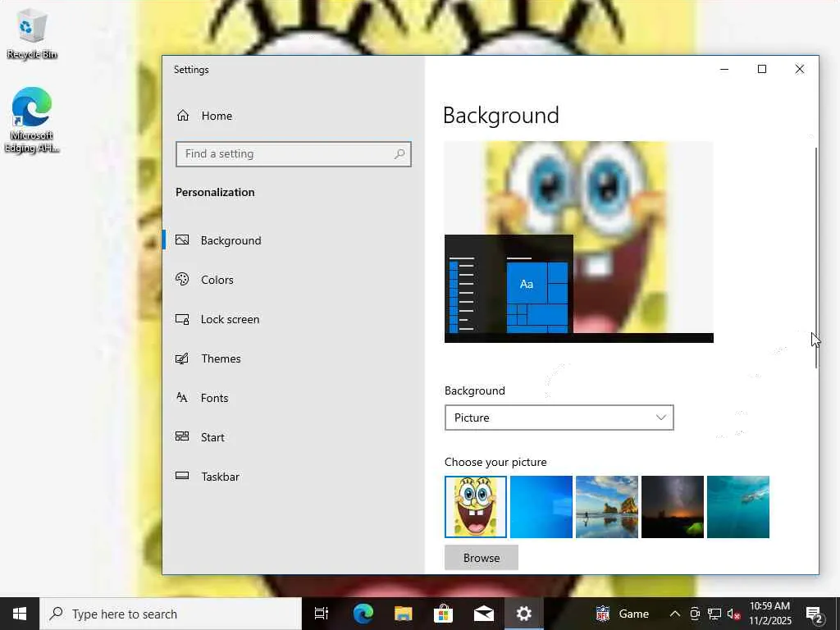This screenshot has width=840, height=630.
Task: Click the Type here to search box
Action: (x=171, y=614)
